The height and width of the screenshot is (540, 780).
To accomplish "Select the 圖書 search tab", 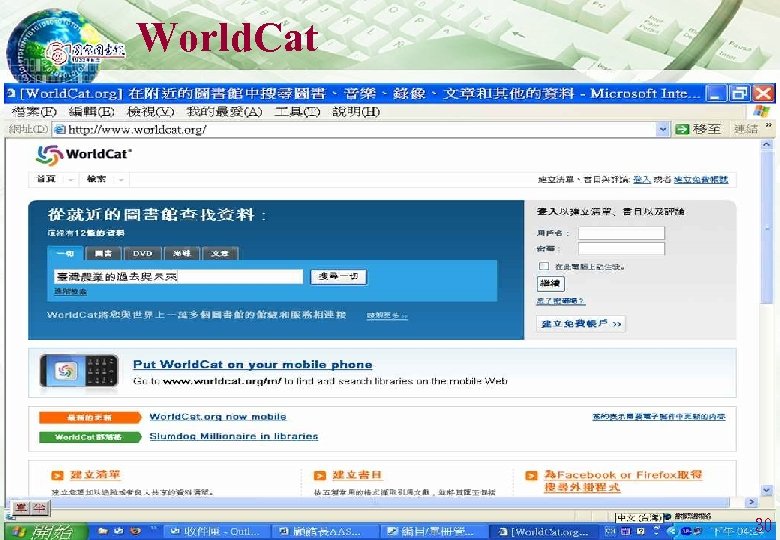I will pos(103,254).
